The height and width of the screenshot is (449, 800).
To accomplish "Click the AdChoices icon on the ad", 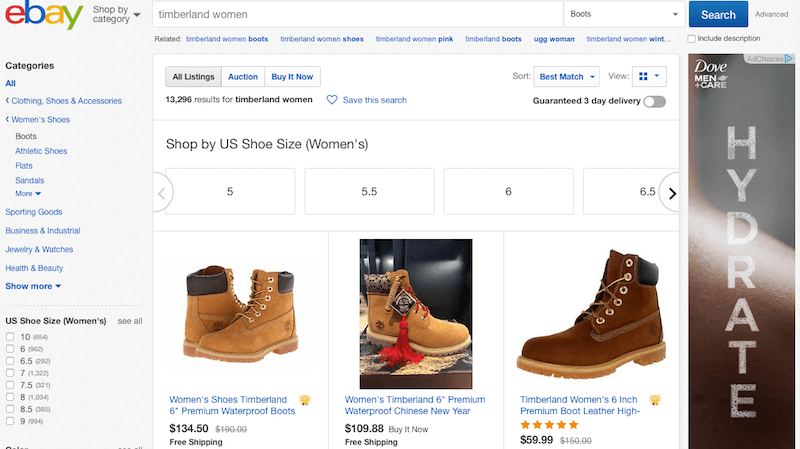I will click(789, 59).
